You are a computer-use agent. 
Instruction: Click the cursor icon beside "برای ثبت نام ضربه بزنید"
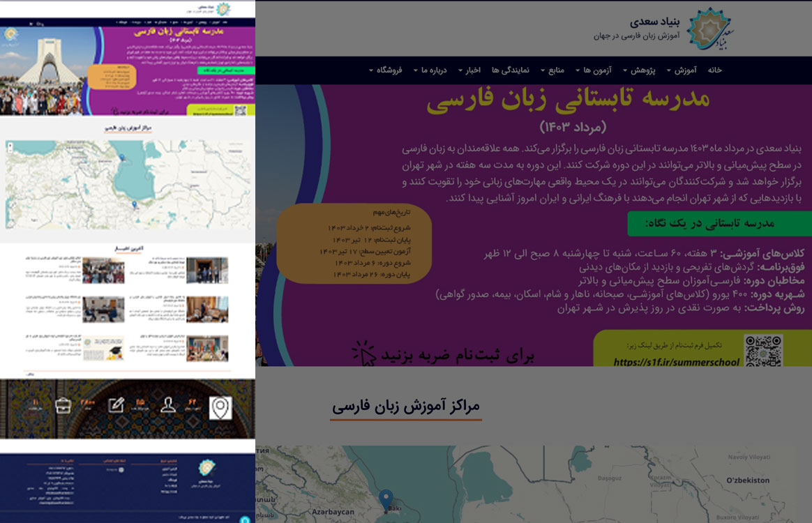[x=364, y=353]
